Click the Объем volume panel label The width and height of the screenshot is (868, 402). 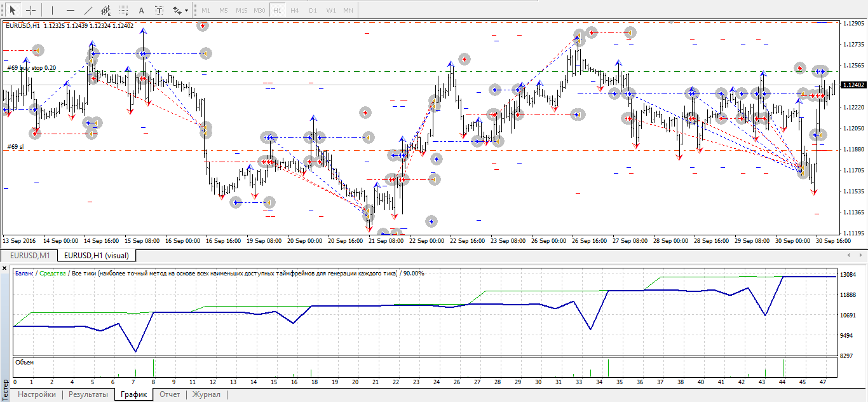coord(24,363)
